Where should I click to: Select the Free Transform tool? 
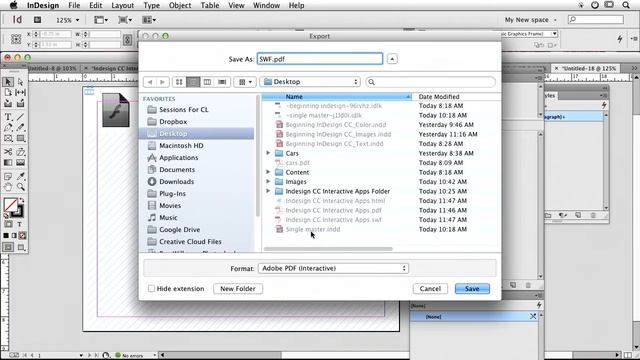pyautogui.click(x=20, y=152)
